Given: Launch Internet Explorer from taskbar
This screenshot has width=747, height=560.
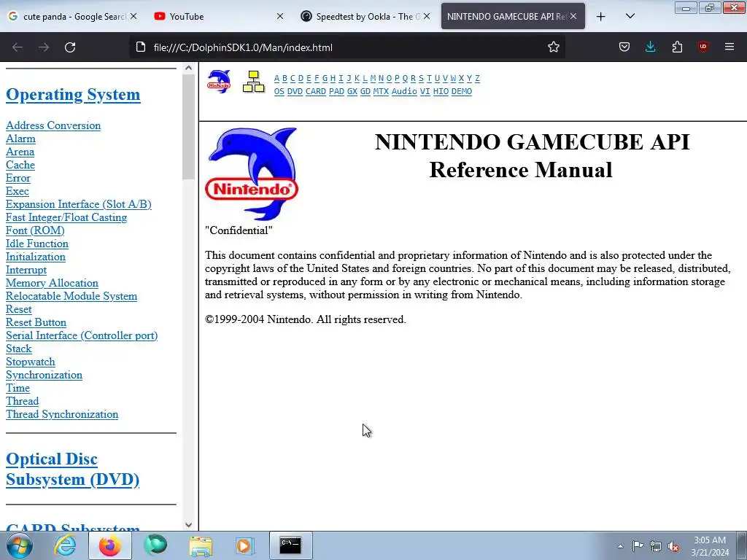Looking at the screenshot, I should 65,545.
